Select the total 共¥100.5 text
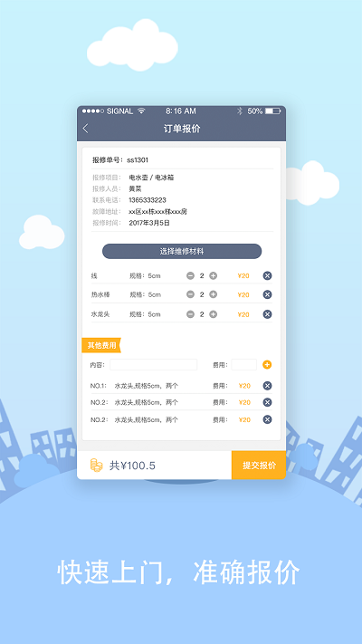This screenshot has width=362, height=644. [x=132, y=466]
